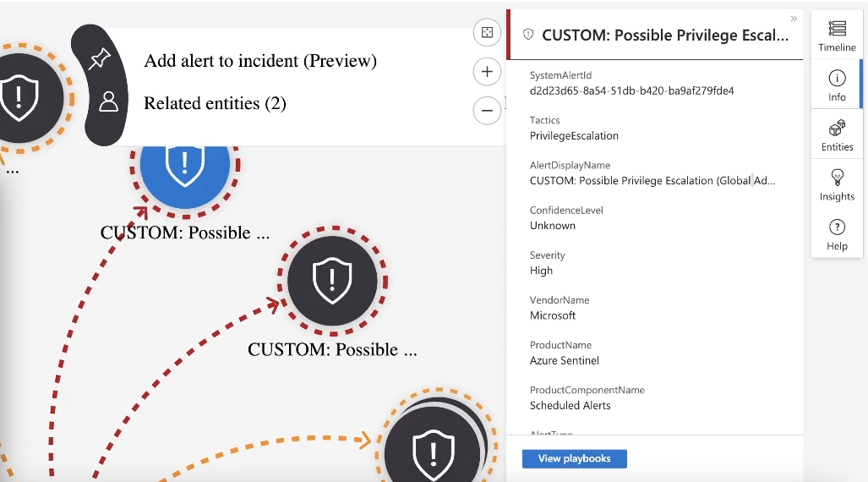
Task: Select the dark alert node with red ring
Action: pyautogui.click(x=332, y=281)
